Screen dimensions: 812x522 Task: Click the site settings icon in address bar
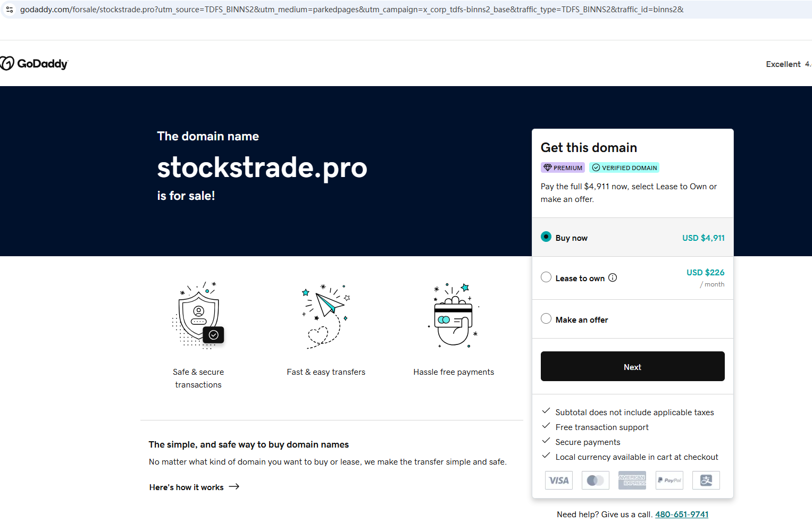click(x=10, y=10)
